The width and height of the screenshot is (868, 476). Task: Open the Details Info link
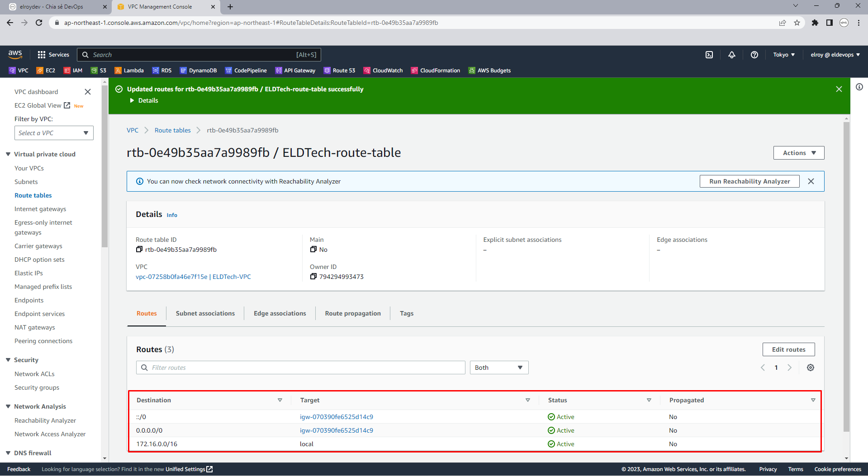(172, 215)
